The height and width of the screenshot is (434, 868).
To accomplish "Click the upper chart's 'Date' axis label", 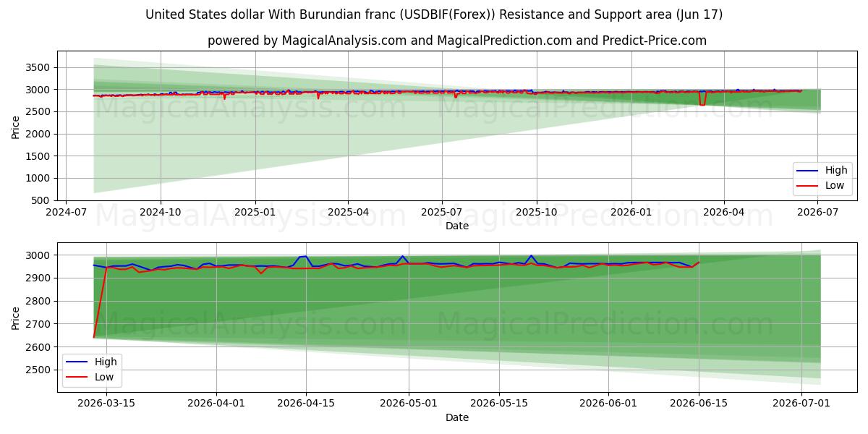I will point(457,226).
